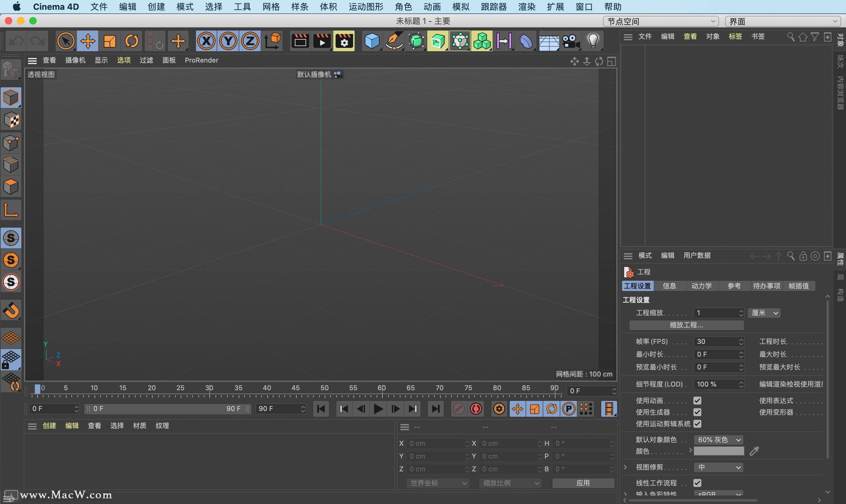The width and height of the screenshot is (846, 504).
Task: Toggle the X axis lock
Action: coord(206,41)
